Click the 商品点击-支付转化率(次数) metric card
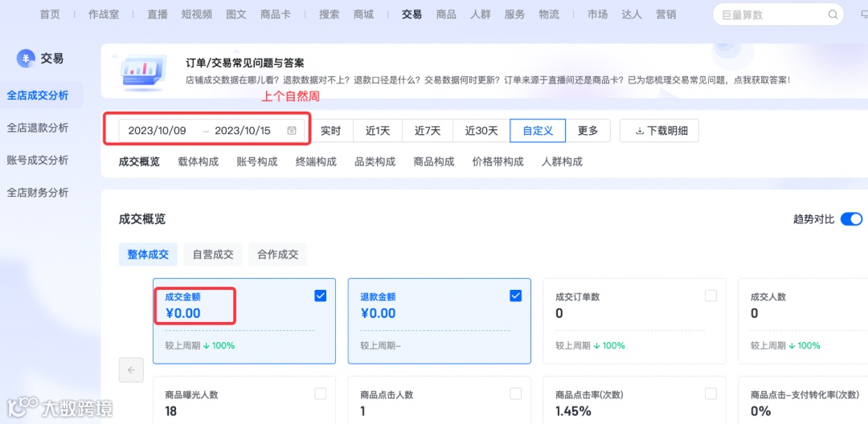Screen dimensions: 868x424 click(x=803, y=400)
